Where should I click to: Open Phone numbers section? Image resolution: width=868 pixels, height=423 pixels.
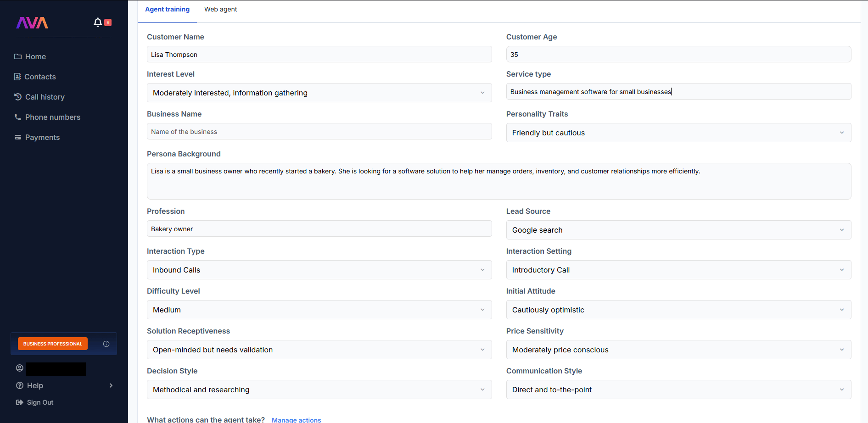pyautogui.click(x=47, y=117)
